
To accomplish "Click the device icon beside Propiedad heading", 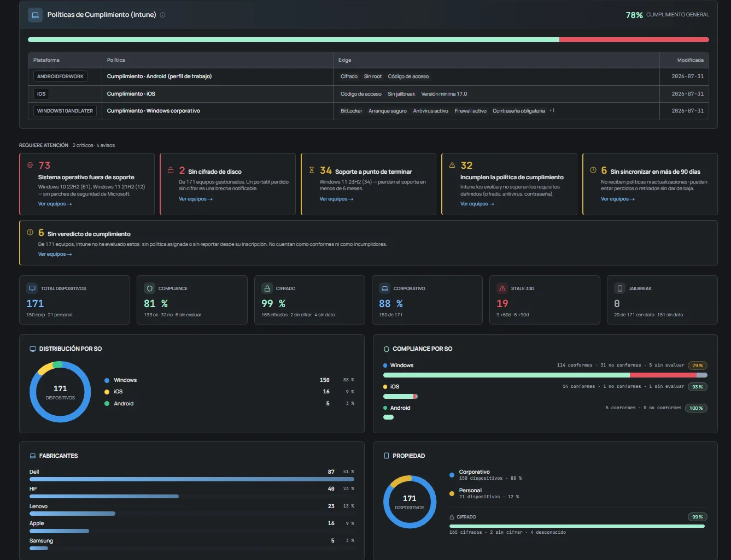I will point(387,456).
